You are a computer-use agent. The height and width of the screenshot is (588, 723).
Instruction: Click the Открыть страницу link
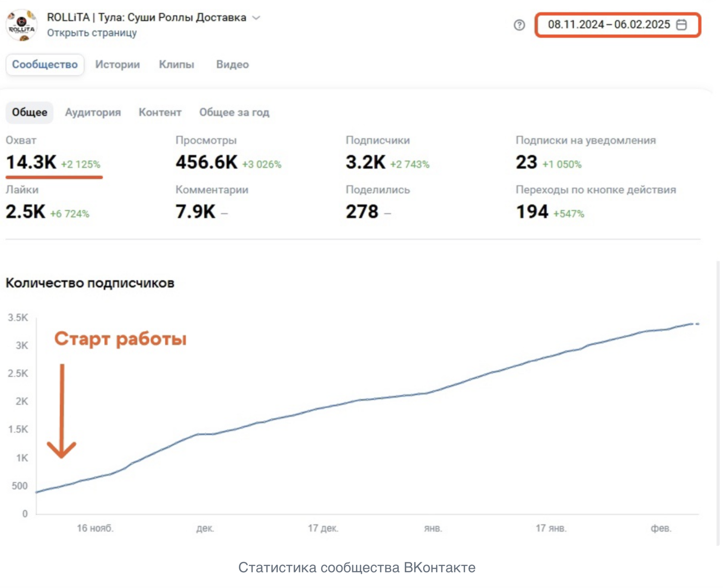point(92,33)
